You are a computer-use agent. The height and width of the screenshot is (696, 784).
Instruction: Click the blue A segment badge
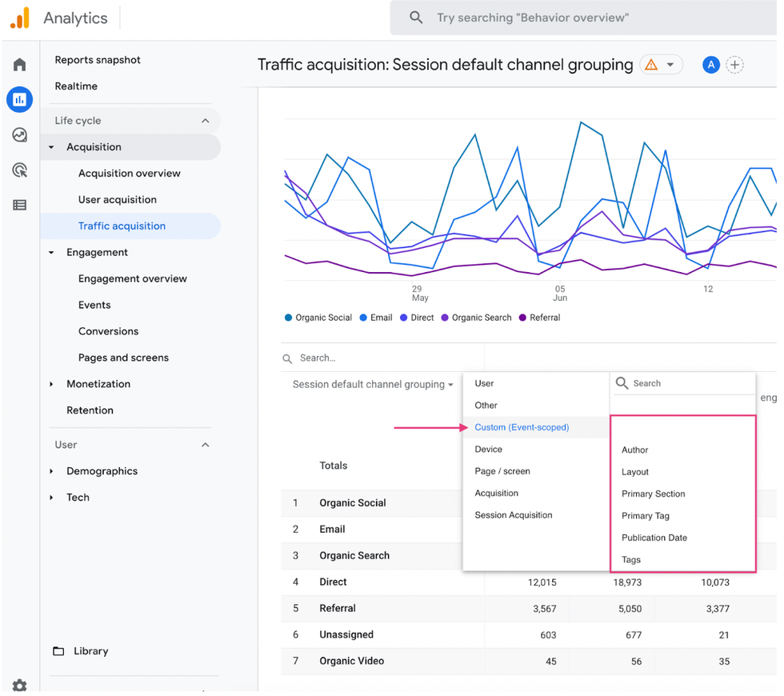pos(710,66)
